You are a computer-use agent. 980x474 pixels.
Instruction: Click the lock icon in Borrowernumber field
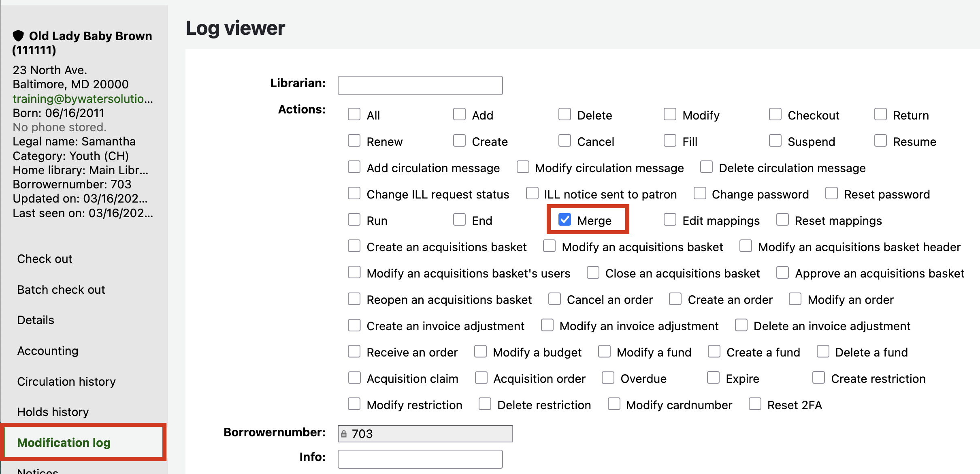(x=344, y=434)
